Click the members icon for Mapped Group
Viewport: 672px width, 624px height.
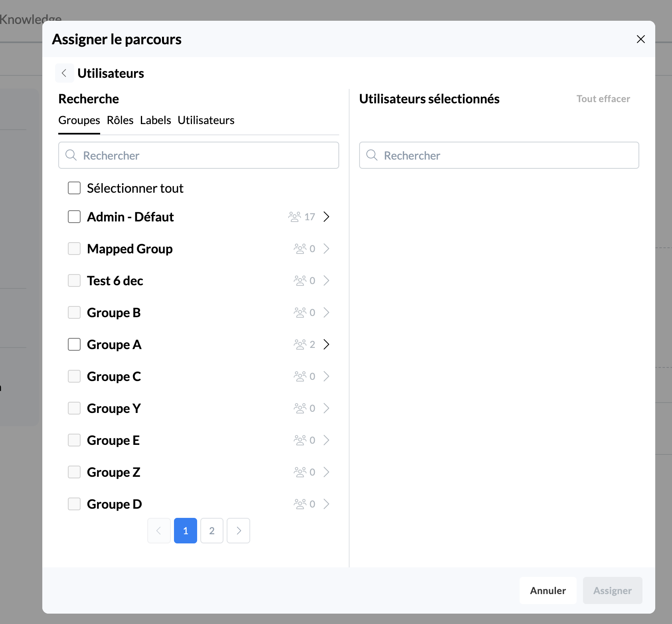(300, 249)
